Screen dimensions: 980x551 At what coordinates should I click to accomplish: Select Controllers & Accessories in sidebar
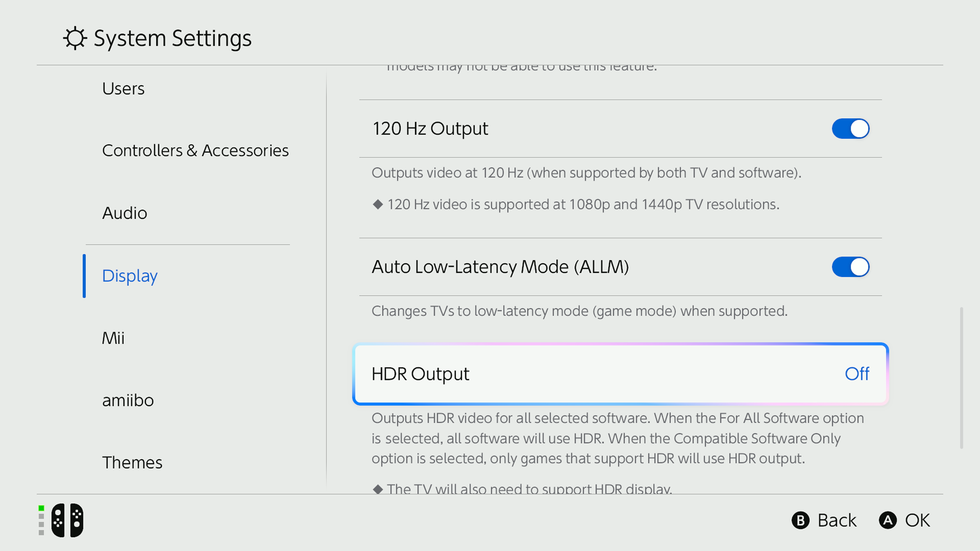[x=195, y=151]
